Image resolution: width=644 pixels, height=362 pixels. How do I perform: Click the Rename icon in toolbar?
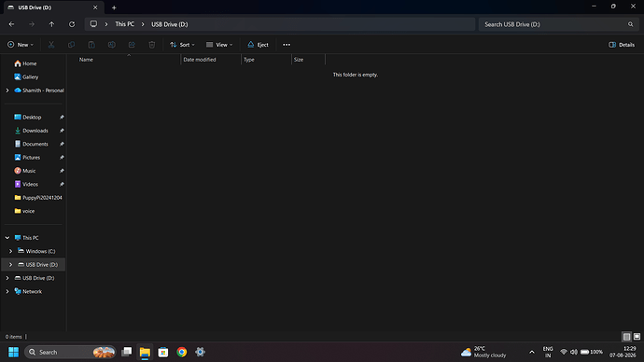tap(111, 45)
